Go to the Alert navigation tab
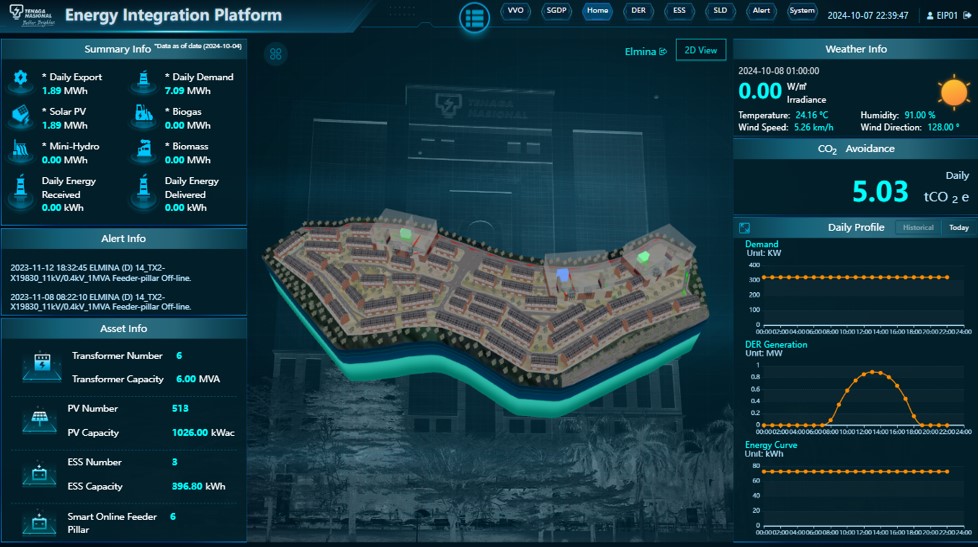 (761, 11)
